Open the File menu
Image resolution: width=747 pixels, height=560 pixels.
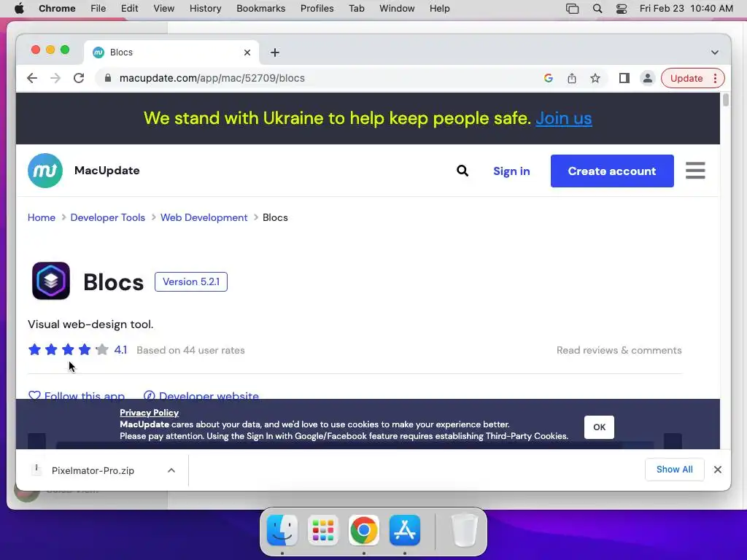[x=98, y=9]
